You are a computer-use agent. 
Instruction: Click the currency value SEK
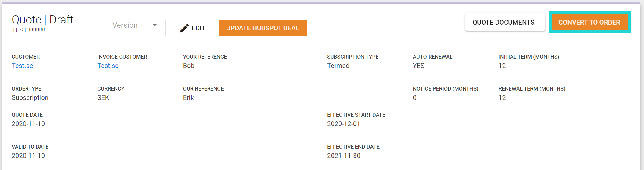pos(103,97)
